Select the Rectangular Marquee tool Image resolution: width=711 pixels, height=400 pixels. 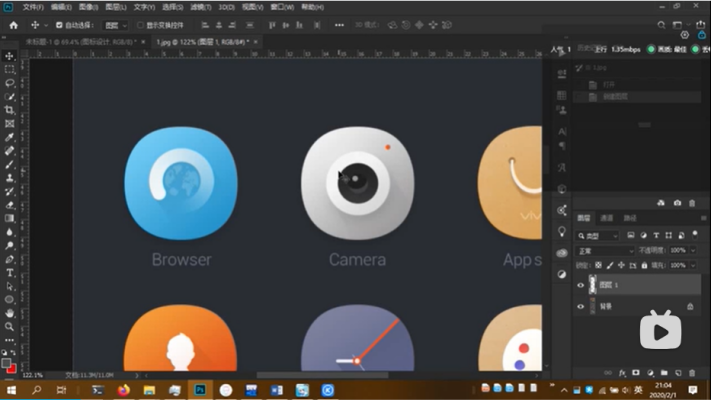[x=9, y=69]
